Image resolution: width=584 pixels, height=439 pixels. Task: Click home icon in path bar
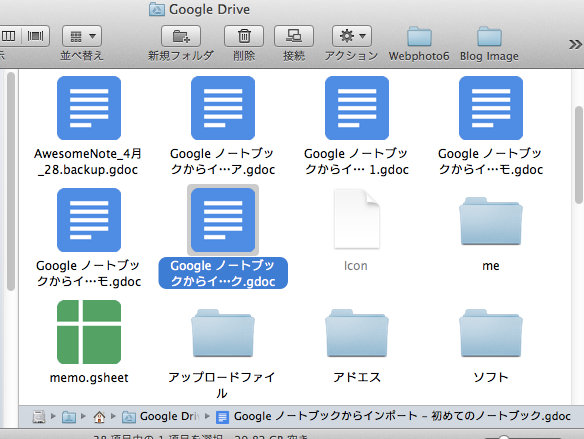click(x=99, y=417)
